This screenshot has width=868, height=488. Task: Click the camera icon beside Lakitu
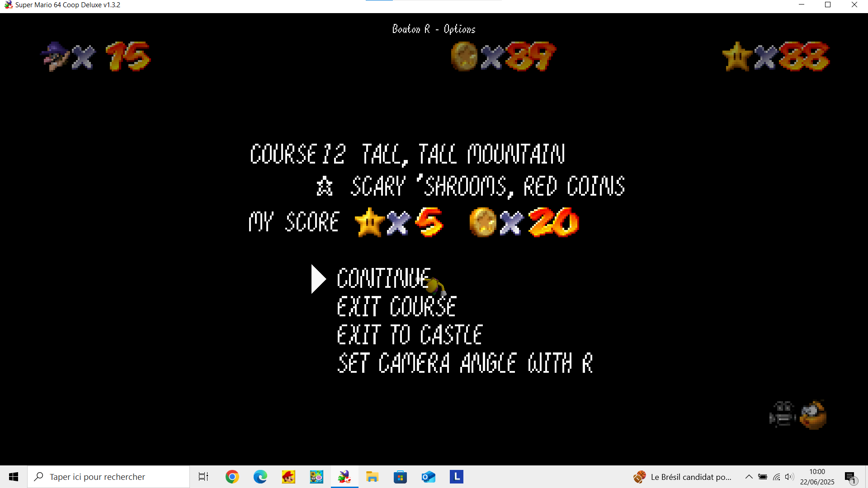783,414
